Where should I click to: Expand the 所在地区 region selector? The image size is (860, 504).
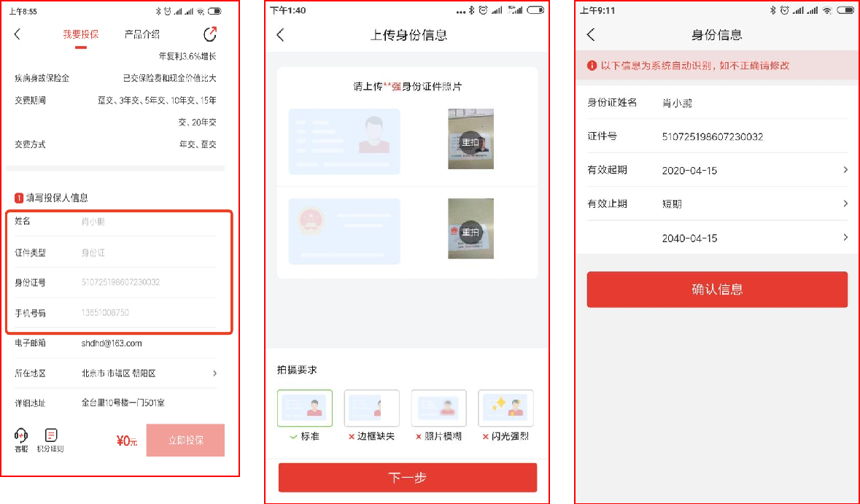[x=215, y=372]
